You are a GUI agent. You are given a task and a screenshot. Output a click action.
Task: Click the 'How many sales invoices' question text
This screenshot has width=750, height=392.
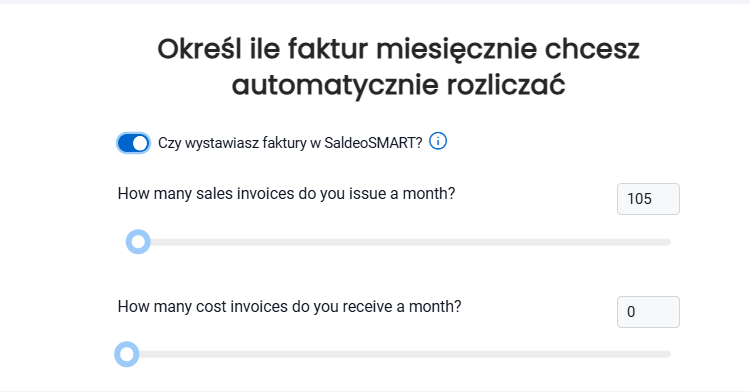click(287, 194)
